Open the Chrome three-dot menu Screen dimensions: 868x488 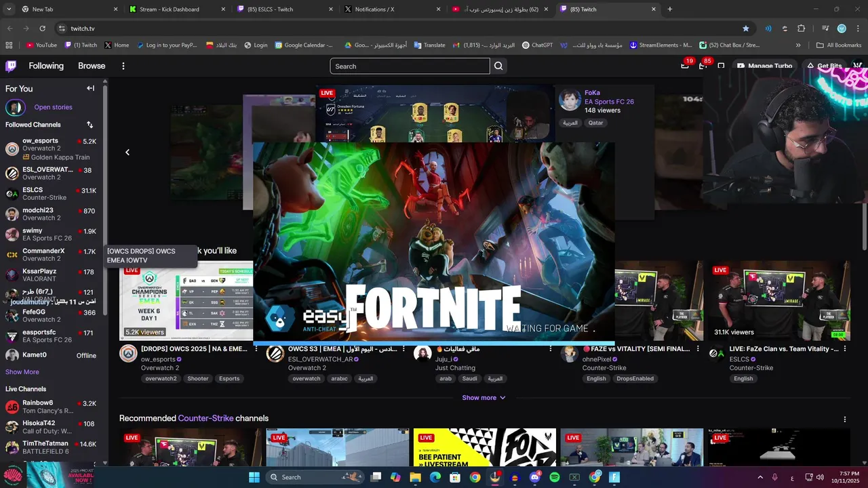[857, 28]
